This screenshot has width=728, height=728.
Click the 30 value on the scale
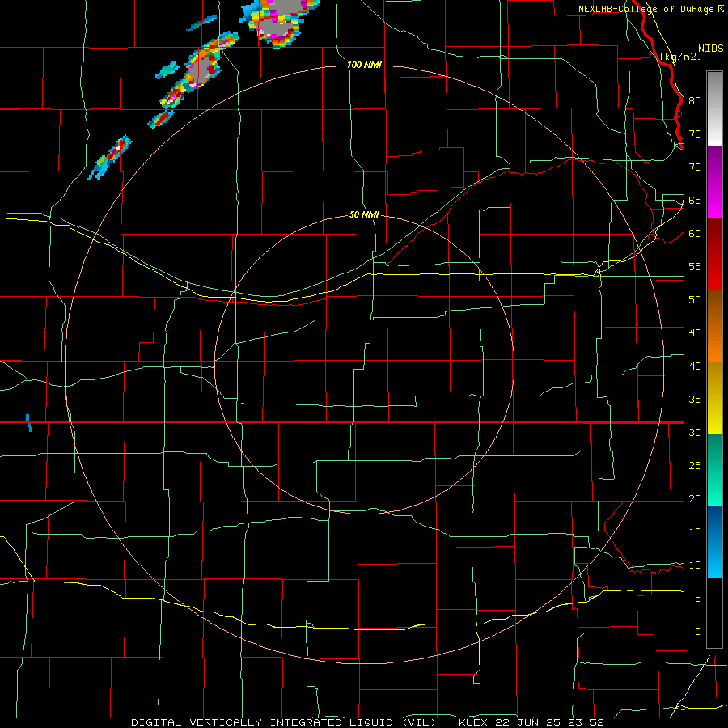pyautogui.click(x=695, y=432)
